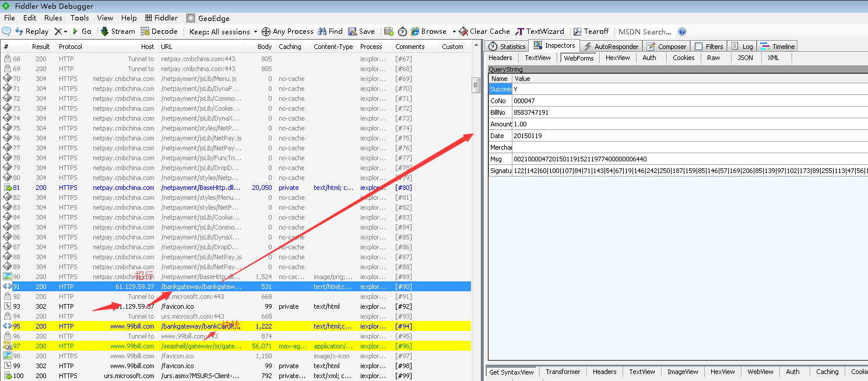Click the Go resume button
Viewport: 868px width, 381px height.
(x=82, y=31)
